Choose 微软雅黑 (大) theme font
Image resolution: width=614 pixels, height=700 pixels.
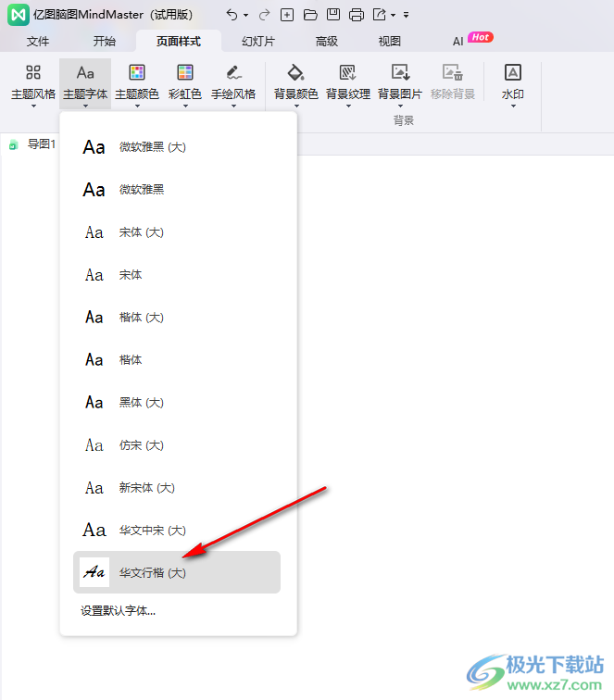coord(177,147)
